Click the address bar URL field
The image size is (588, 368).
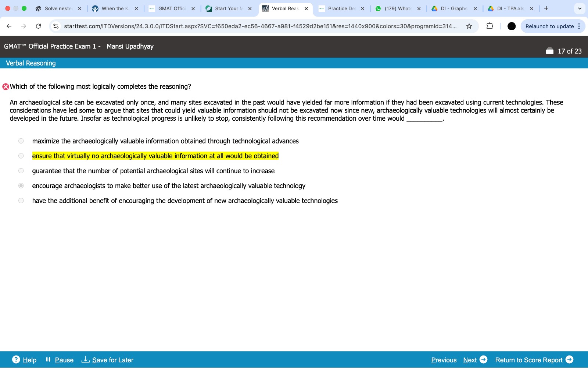point(260,26)
